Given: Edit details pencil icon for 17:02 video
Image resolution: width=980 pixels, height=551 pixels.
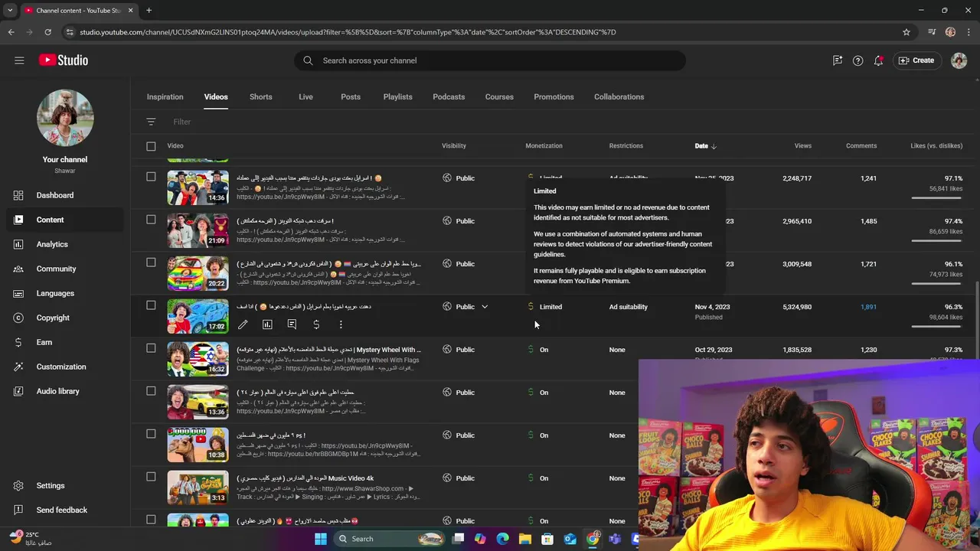Looking at the screenshot, I should (243, 324).
